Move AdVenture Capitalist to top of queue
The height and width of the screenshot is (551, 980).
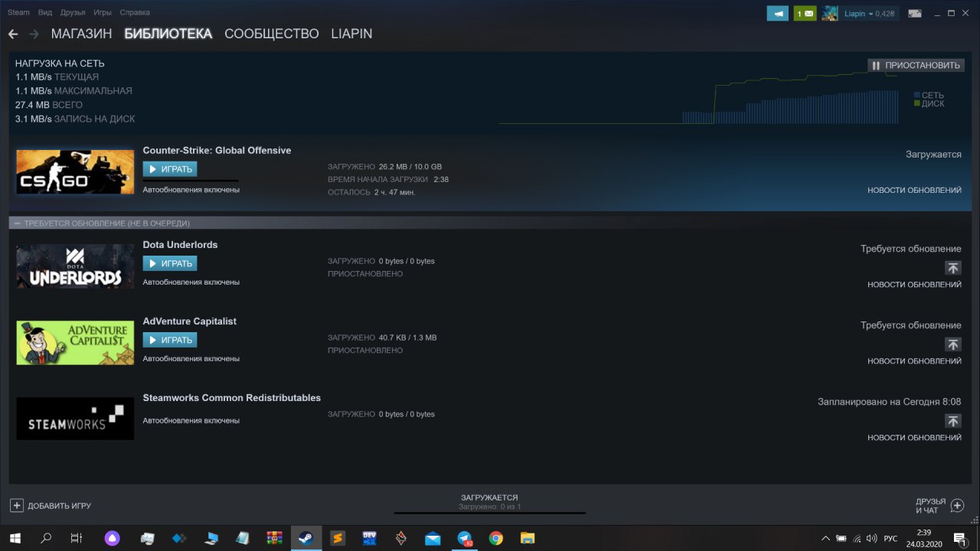click(952, 344)
